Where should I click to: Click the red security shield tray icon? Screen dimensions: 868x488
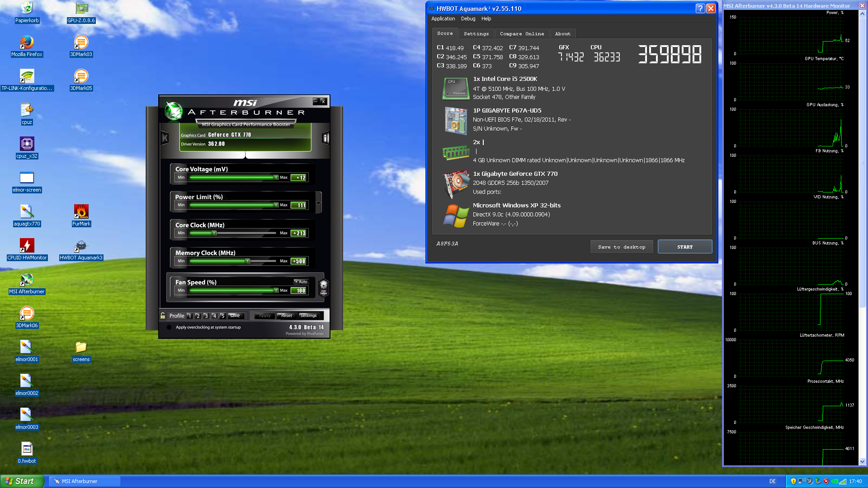826,481
